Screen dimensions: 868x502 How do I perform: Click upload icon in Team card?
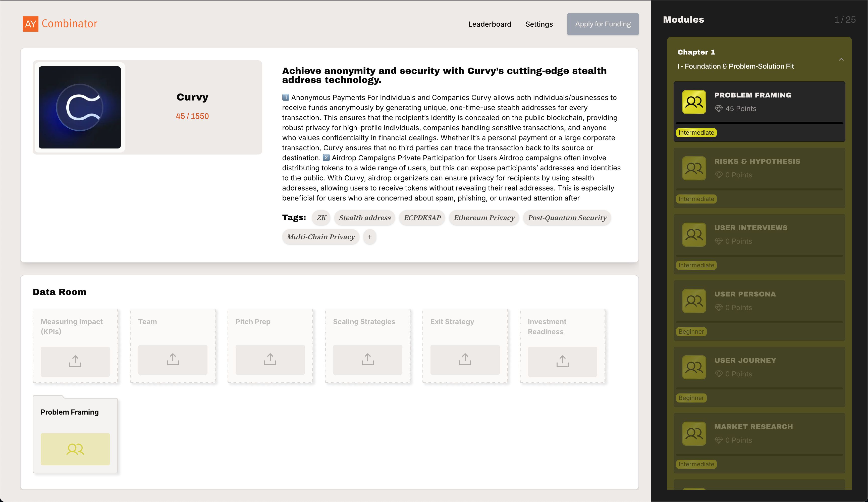click(x=173, y=359)
